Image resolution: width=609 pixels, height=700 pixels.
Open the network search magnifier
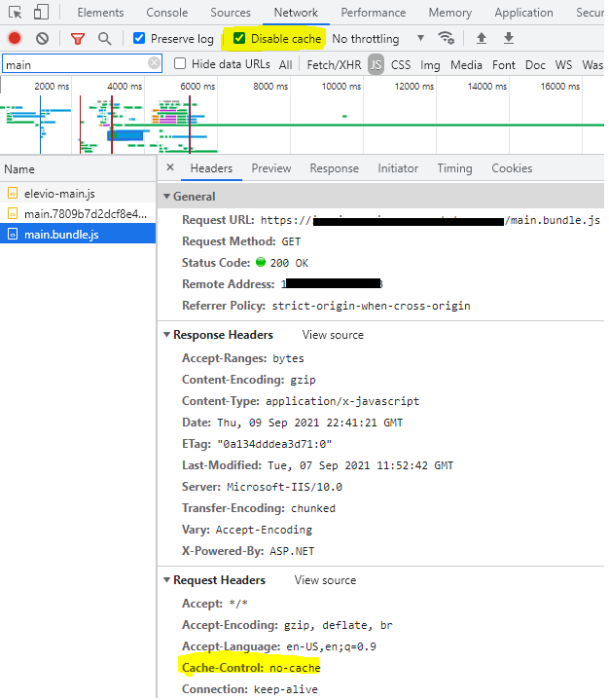coord(105,39)
